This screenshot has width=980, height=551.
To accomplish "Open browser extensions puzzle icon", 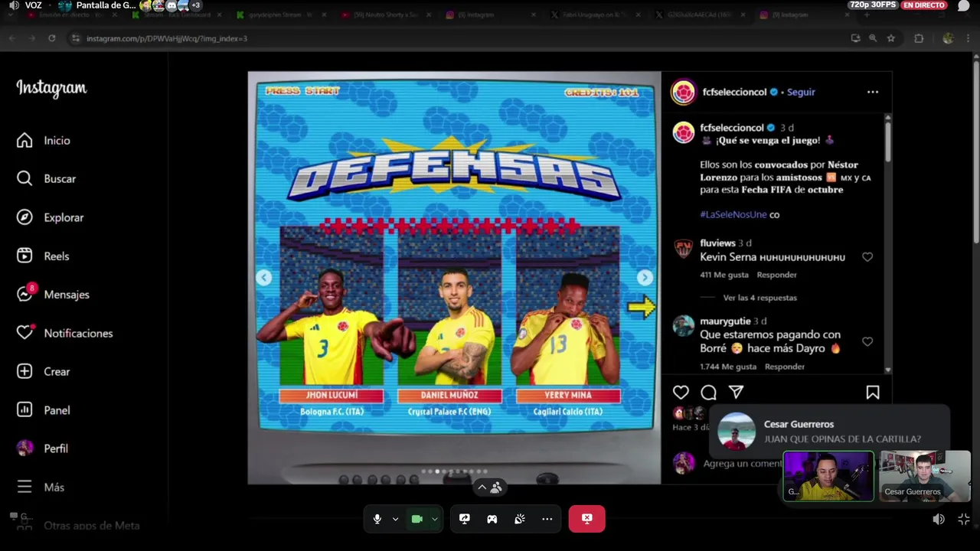I will click(x=919, y=38).
